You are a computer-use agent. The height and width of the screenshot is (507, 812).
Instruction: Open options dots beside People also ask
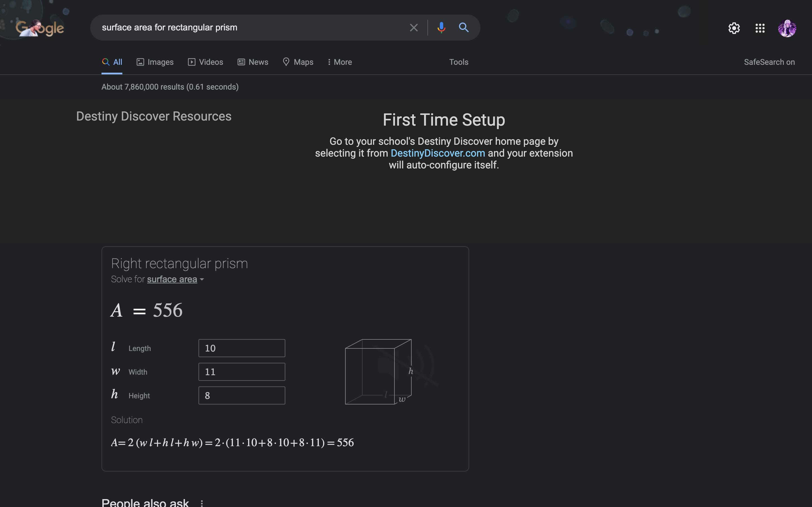(x=202, y=503)
